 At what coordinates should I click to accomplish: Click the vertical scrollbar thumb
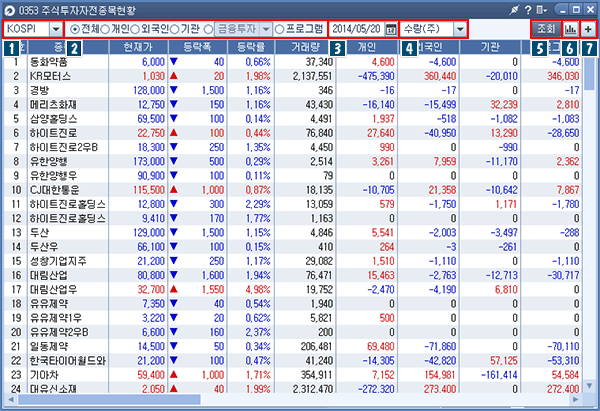pos(589,73)
